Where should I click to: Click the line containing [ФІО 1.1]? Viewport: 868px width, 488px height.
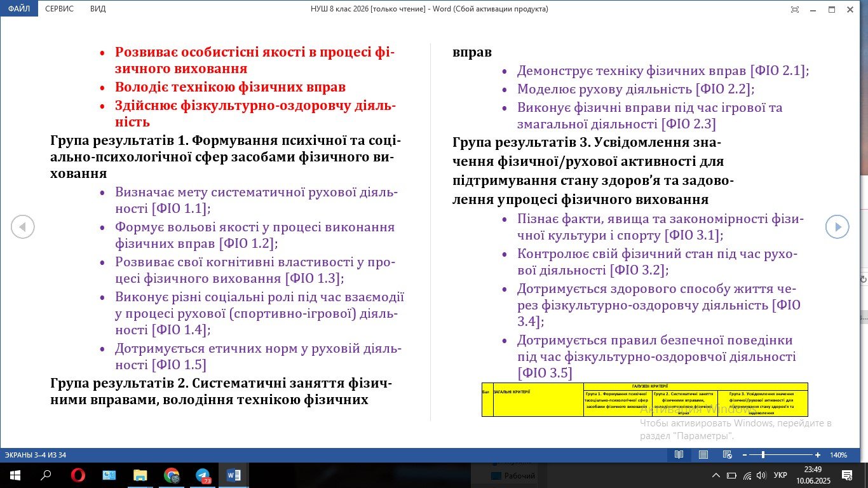tap(163, 208)
